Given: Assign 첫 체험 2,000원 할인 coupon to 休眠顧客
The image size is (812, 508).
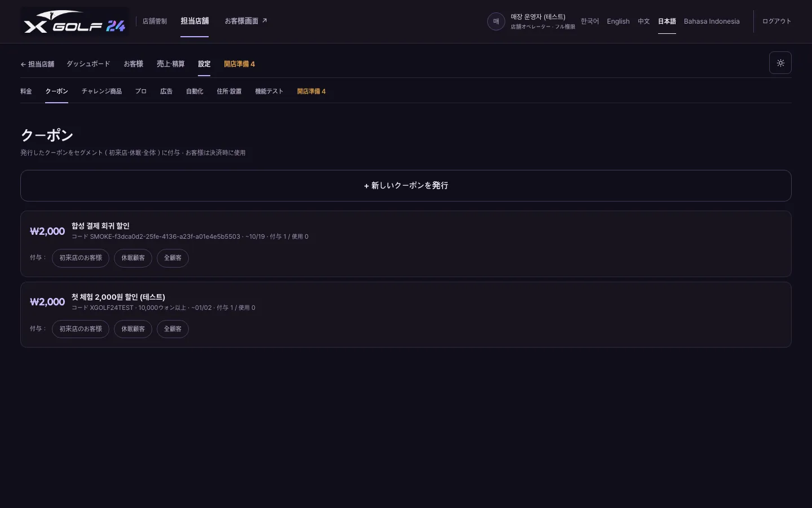Looking at the screenshot, I should (x=133, y=329).
